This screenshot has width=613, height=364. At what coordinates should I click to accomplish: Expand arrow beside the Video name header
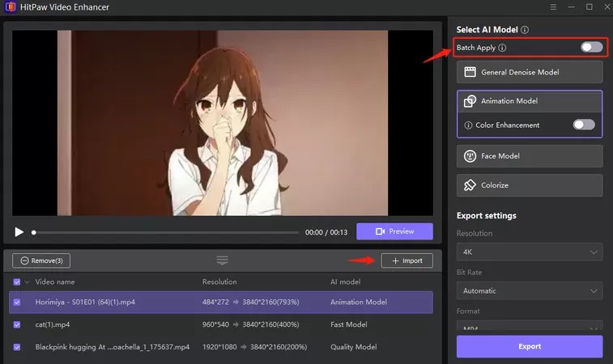tap(27, 282)
